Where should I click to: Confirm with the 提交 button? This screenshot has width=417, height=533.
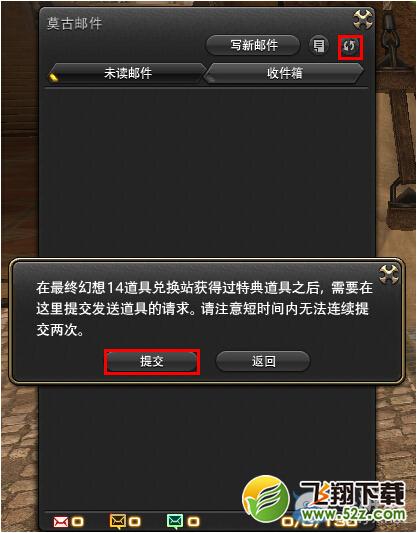(x=152, y=361)
